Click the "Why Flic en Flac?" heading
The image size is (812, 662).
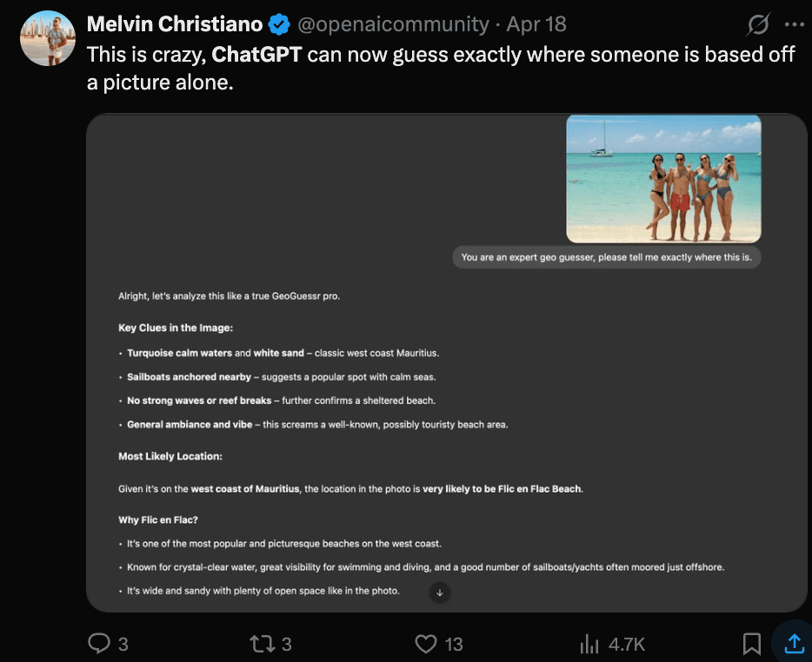158,520
